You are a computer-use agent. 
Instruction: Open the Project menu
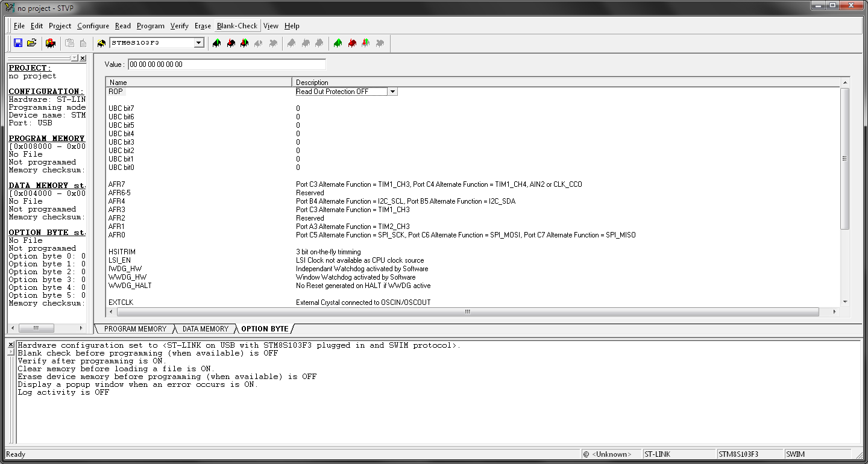click(60, 26)
